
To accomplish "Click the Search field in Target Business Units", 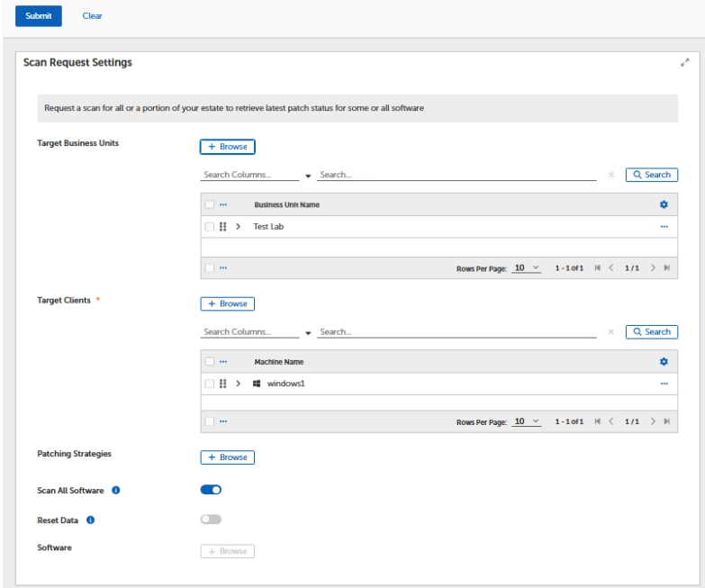I will tap(457, 175).
